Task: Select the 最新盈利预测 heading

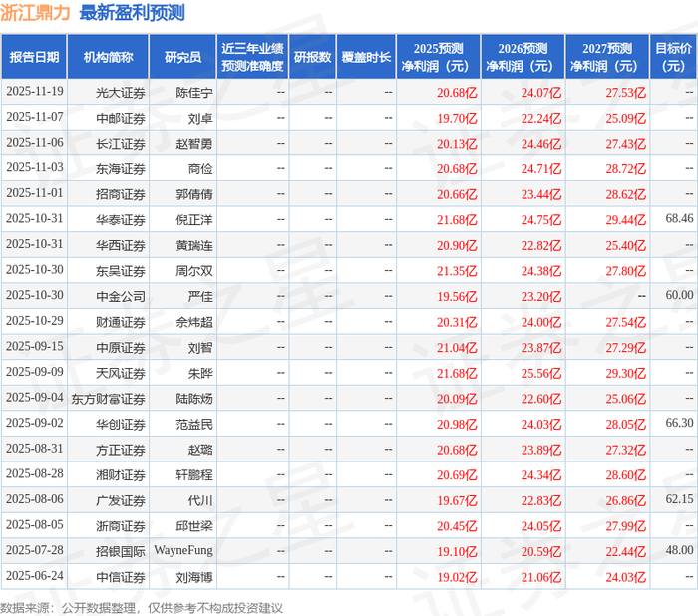Action: 132,13
